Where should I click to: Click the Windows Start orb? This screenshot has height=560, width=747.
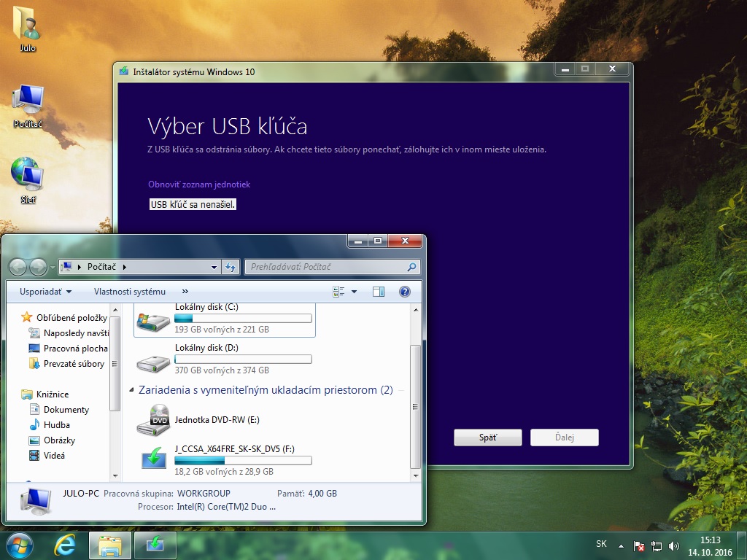[x=20, y=545]
